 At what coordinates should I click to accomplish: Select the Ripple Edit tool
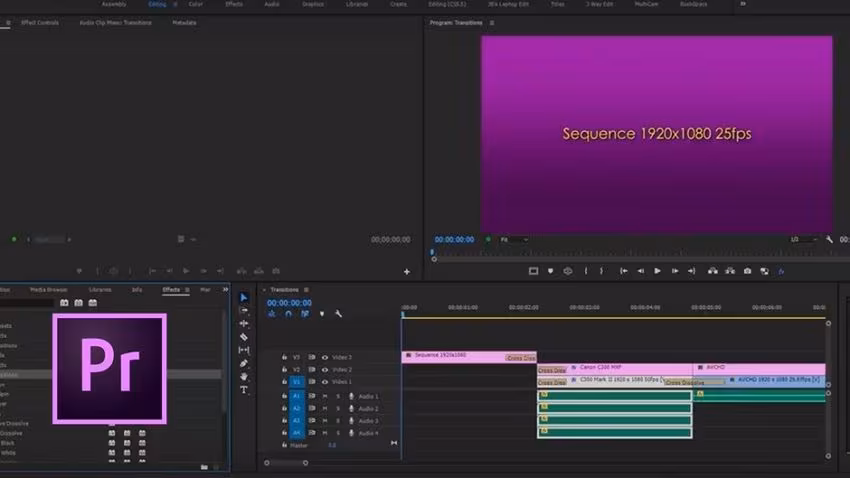[x=243, y=324]
